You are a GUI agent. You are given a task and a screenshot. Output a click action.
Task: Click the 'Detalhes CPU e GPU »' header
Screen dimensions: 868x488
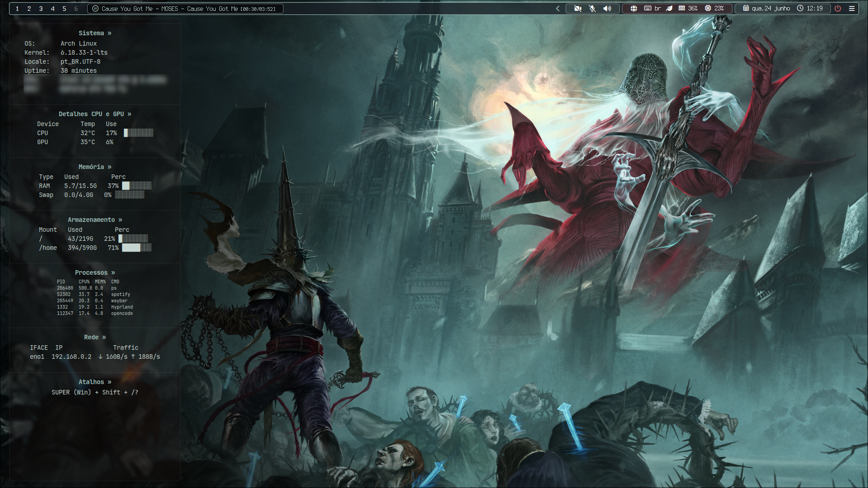click(95, 114)
